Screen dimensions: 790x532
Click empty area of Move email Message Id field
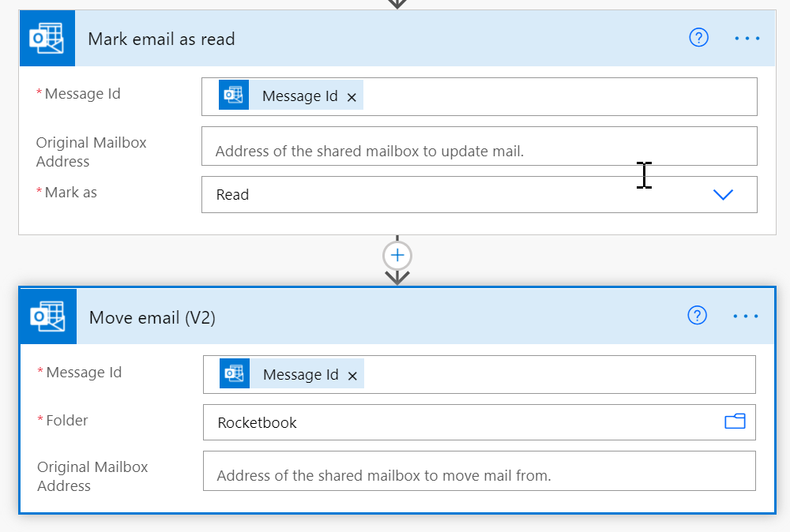tap(553, 375)
